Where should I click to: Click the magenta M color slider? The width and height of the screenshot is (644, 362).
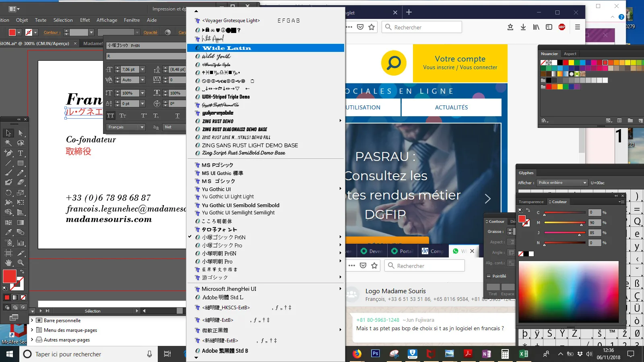coord(565,222)
